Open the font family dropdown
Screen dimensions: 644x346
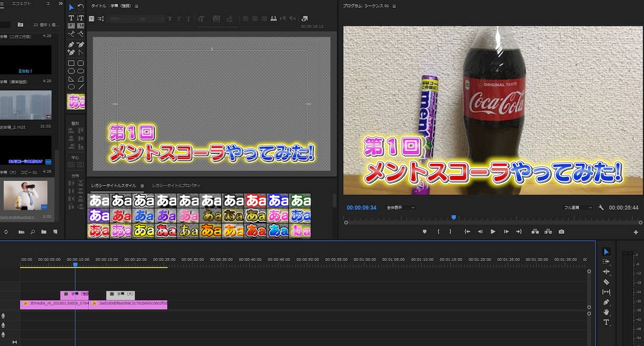coord(122,18)
